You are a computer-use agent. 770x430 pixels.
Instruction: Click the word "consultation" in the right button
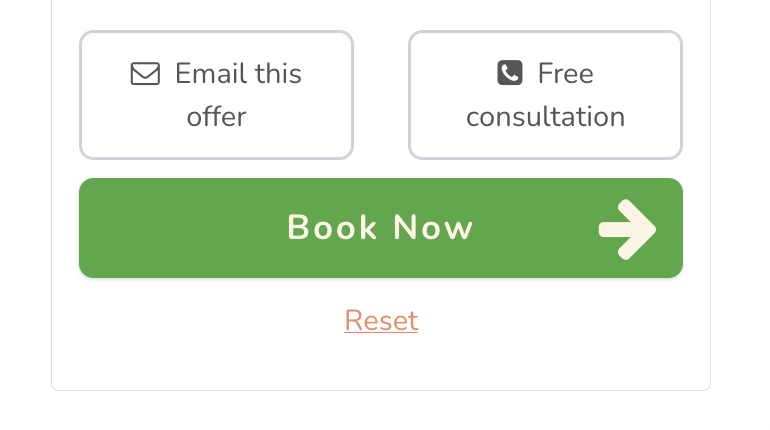(x=546, y=117)
